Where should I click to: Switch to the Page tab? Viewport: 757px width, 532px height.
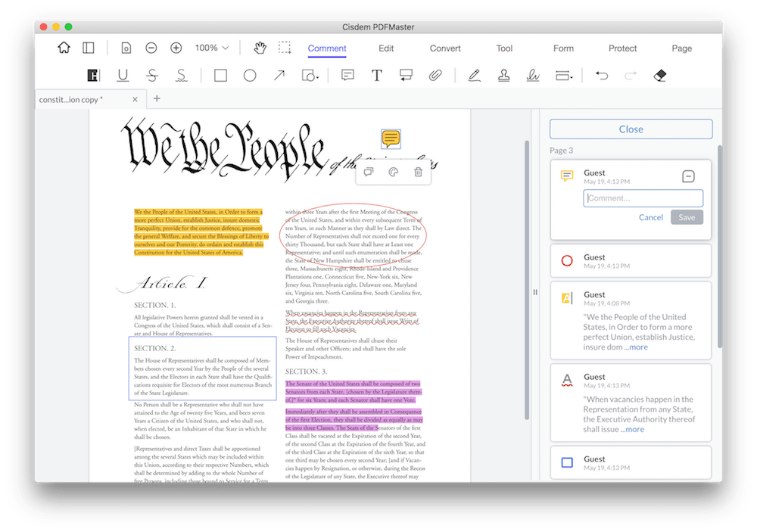click(x=682, y=48)
